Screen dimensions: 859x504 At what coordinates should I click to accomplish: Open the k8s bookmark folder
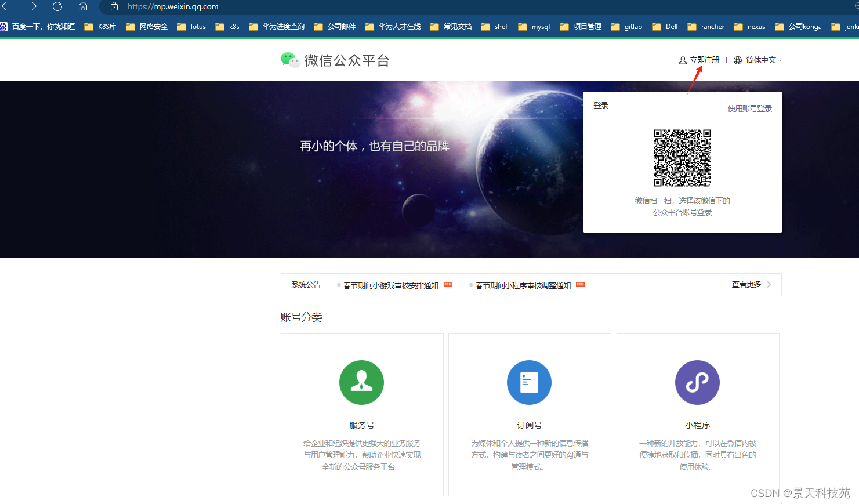click(x=227, y=27)
